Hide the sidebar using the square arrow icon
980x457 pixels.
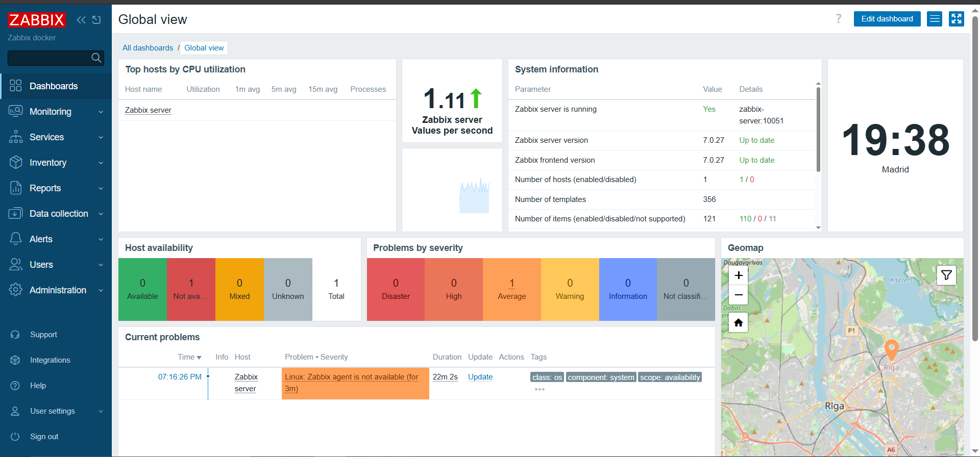(96, 20)
